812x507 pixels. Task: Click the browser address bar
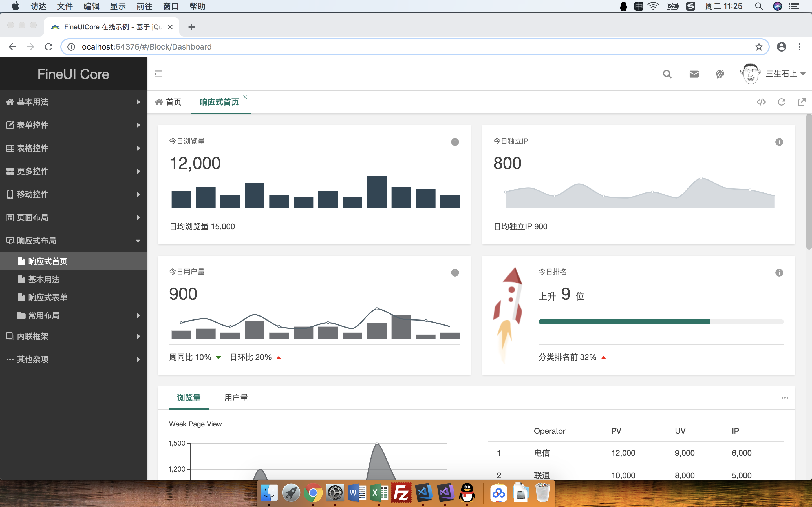point(403,46)
